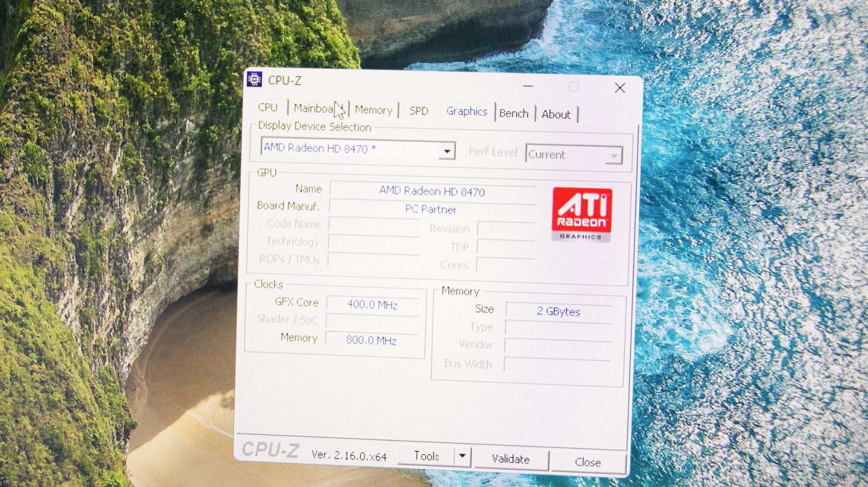Minimize the CPU-Z window

point(528,86)
